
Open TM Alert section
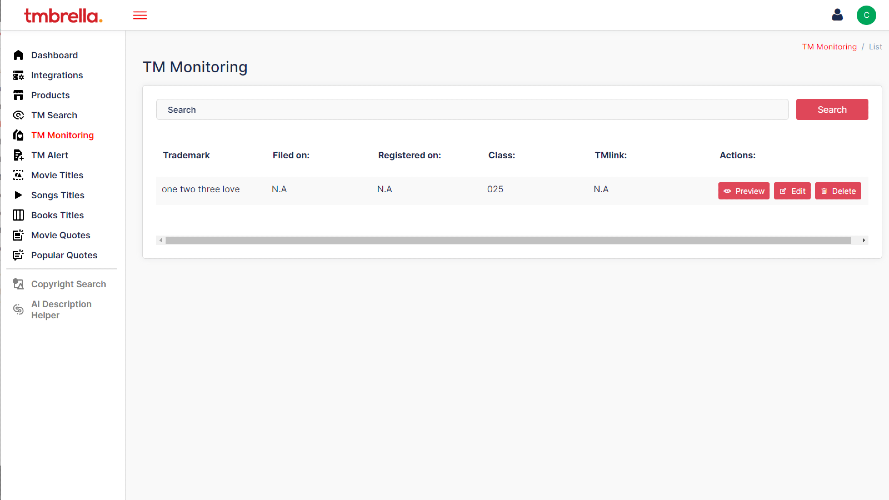pos(49,155)
